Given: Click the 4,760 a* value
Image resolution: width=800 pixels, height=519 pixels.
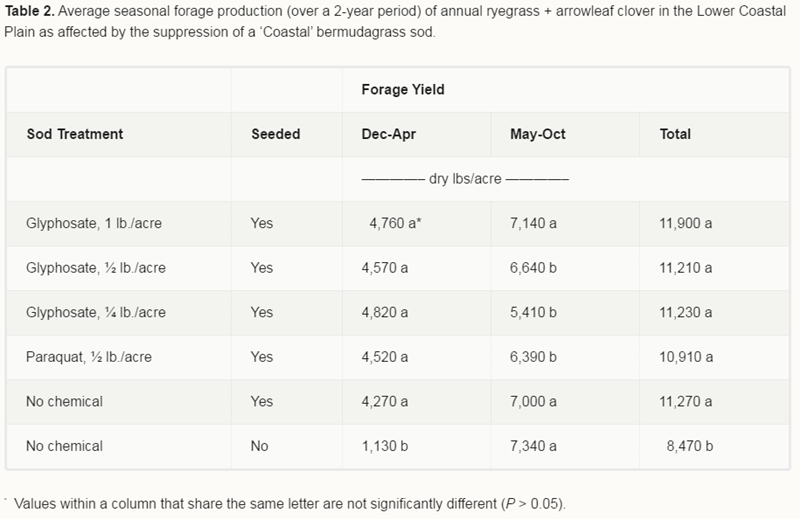Looking at the screenshot, I should click(395, 224).
